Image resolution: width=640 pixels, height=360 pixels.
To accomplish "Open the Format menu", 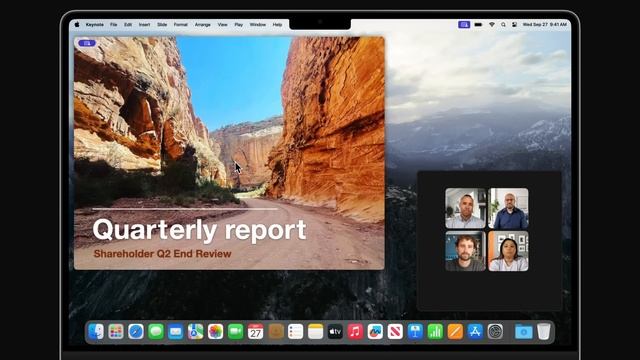I will (x=181, y=24).
